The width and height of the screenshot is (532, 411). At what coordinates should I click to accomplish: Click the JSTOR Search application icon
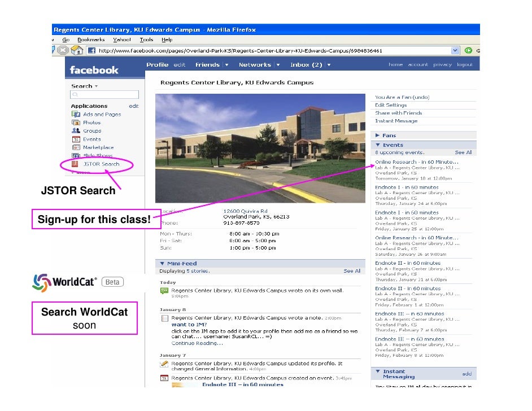click(75, 164)
